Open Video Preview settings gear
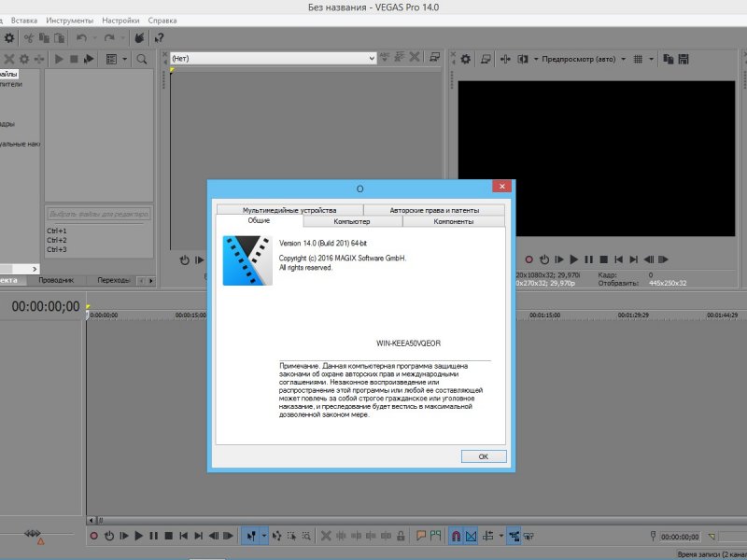 tap(465, 59)
